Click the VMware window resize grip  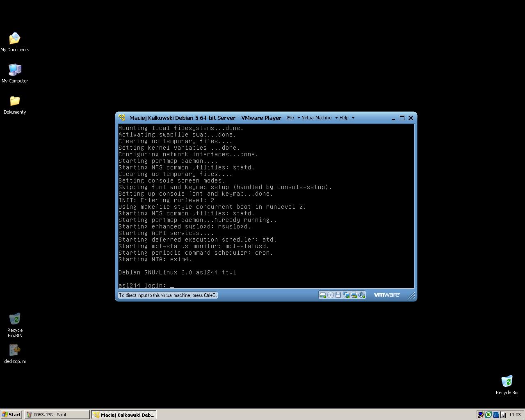coord(411,296)
